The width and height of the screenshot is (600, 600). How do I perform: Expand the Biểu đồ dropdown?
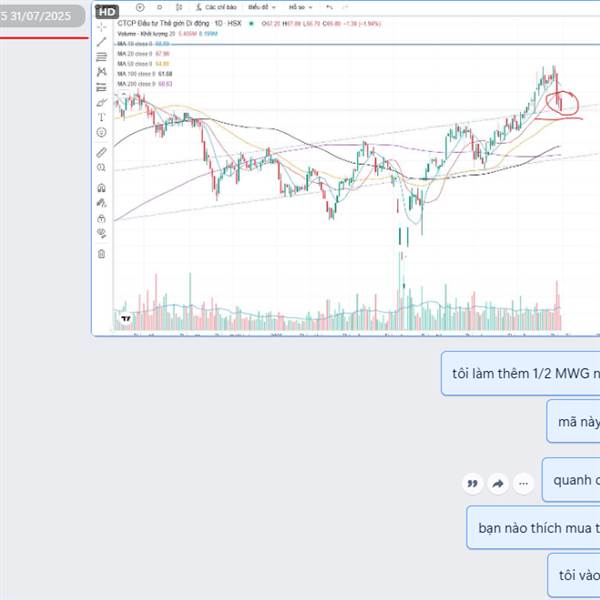(262, 7)
